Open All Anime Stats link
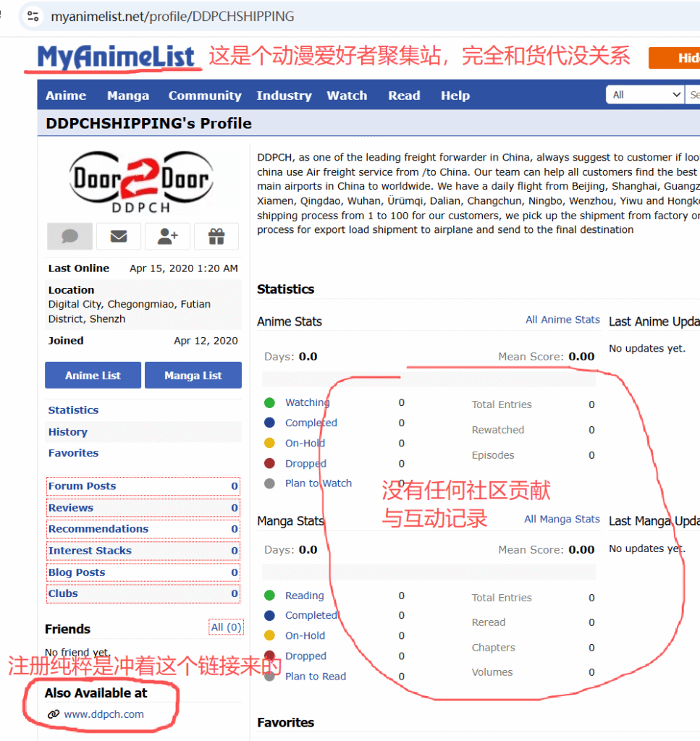Image resolution: width=700 pixels, height=741 pixels. (562, 320)
